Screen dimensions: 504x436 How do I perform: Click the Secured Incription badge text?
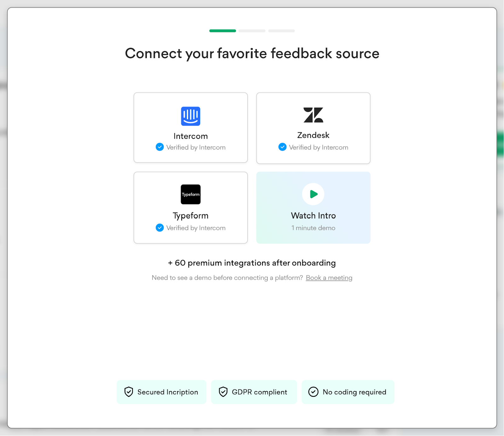tap(168, 392)
